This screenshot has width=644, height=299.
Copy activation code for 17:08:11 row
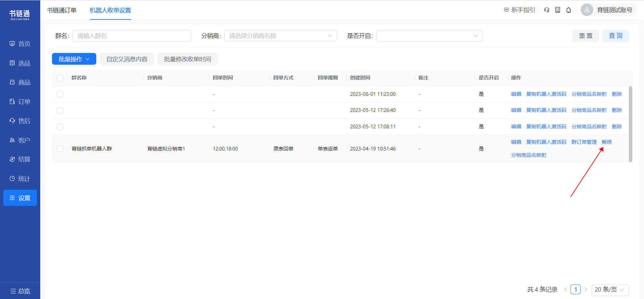pos(546,127)
